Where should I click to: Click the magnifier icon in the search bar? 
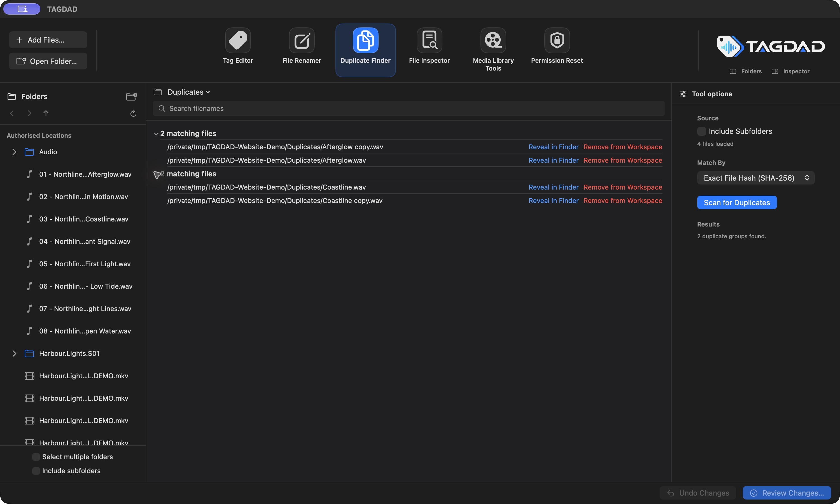[x=162, y=108]
